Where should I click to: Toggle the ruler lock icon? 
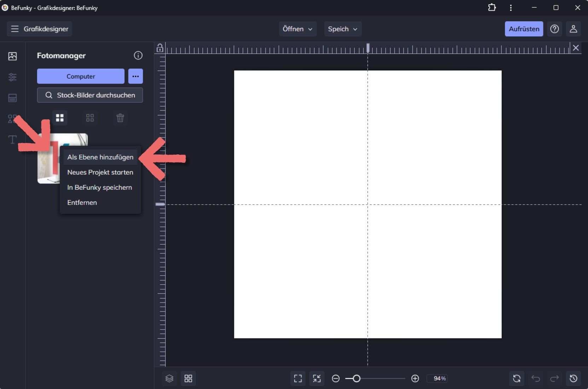pyautogui.click(x=160, y=48)
